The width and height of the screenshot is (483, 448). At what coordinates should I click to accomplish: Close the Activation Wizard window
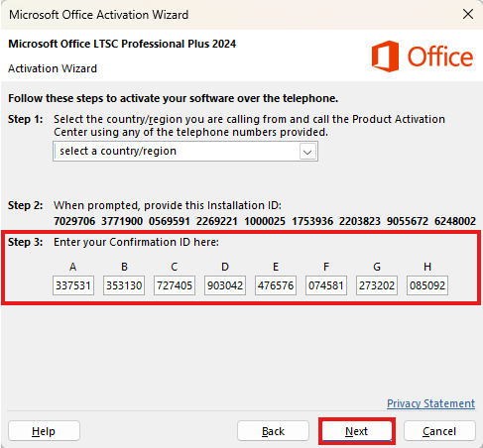[x=468, y=14]
